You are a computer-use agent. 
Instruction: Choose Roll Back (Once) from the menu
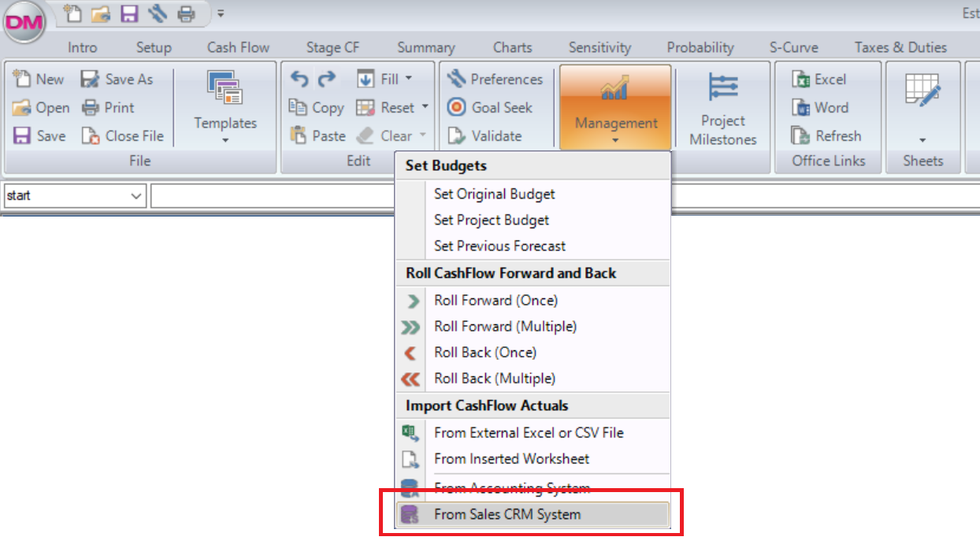[484, 352]
